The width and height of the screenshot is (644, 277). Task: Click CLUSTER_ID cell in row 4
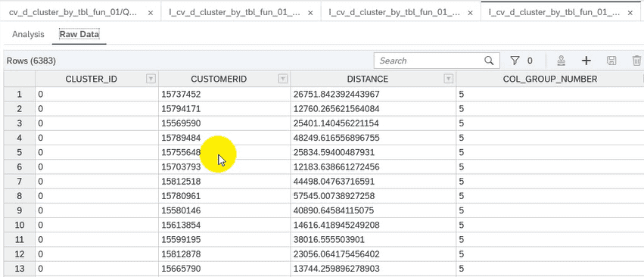click(x=97, y=138)
